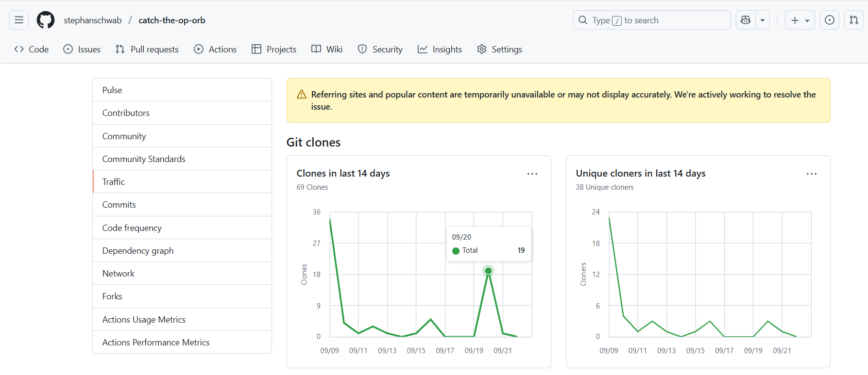The image size is (868, 375).
Task: Click the stephanschwab owner link
Action: [93, 20]
